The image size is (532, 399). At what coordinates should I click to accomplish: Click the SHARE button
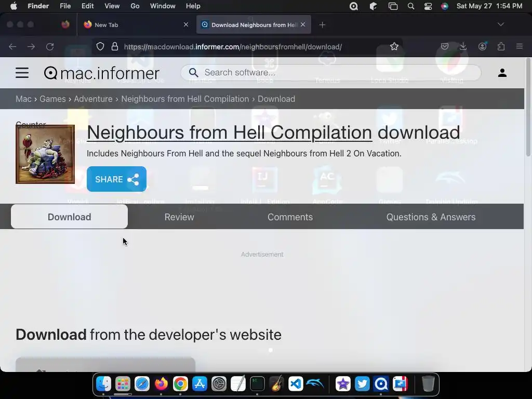[116, 179]
